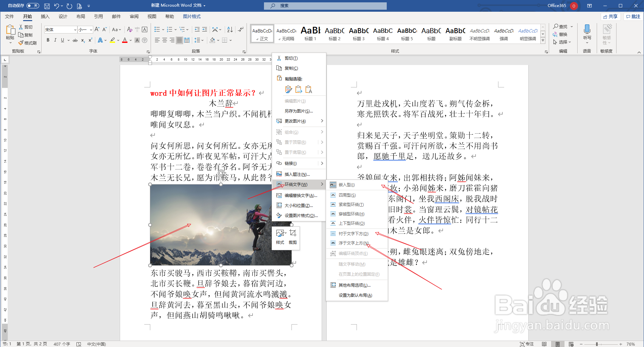Click the Increase Font Size icon
The image size is (644, 347).
pyautogui.click(x=97, y=29)
